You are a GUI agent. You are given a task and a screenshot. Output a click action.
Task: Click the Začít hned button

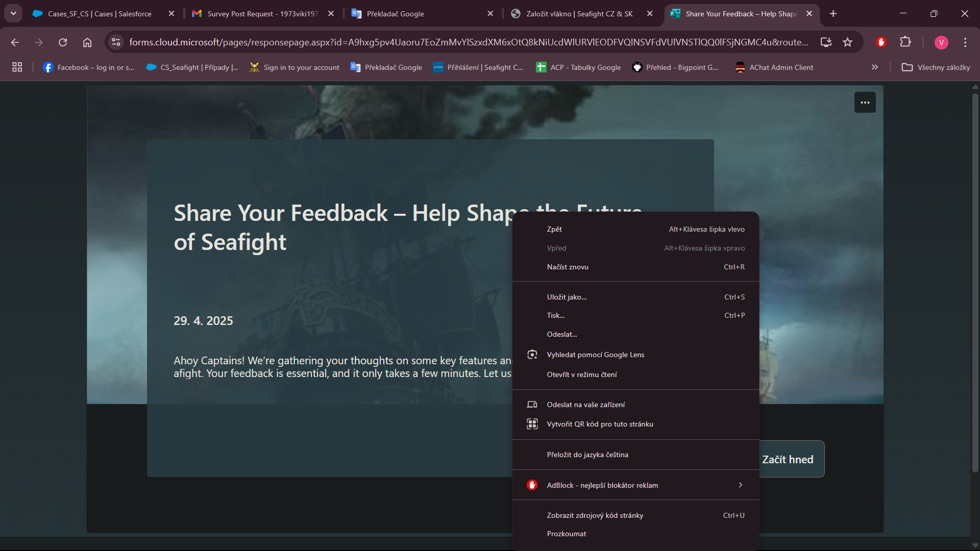788,459
